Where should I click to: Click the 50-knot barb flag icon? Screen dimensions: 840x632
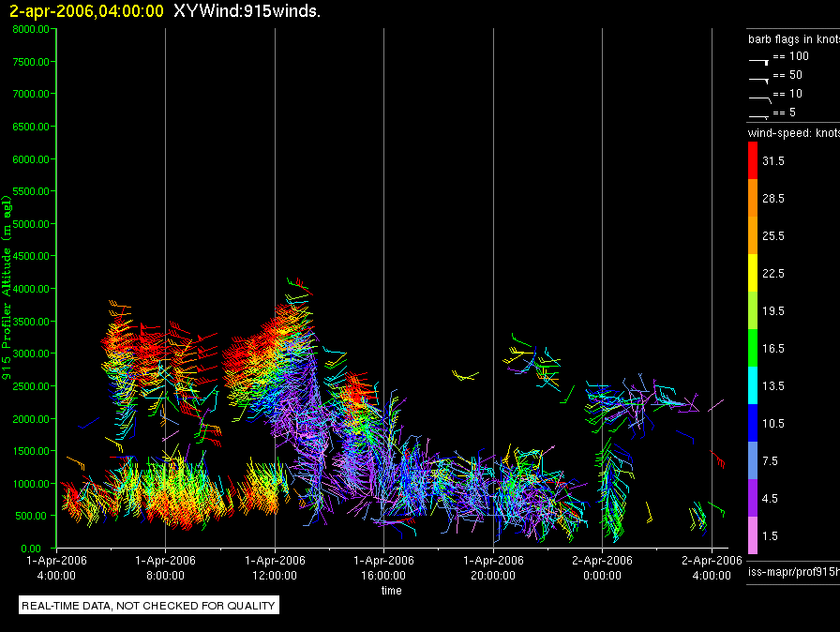(758, 81)
